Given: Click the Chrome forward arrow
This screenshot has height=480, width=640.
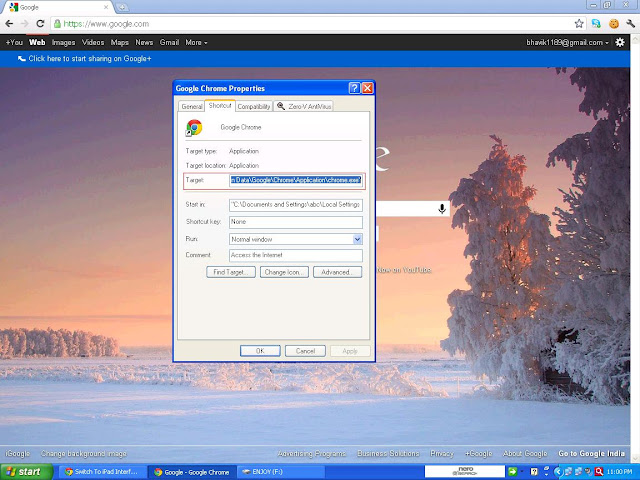Looking at the screenshot, I should (24, 24).
